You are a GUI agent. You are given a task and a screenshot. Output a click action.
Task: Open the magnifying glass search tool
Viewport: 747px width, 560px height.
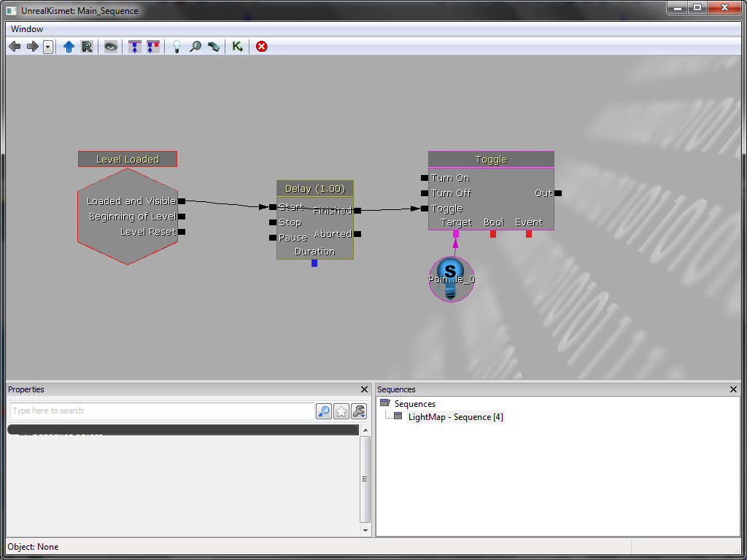click(x=196, y=47)
